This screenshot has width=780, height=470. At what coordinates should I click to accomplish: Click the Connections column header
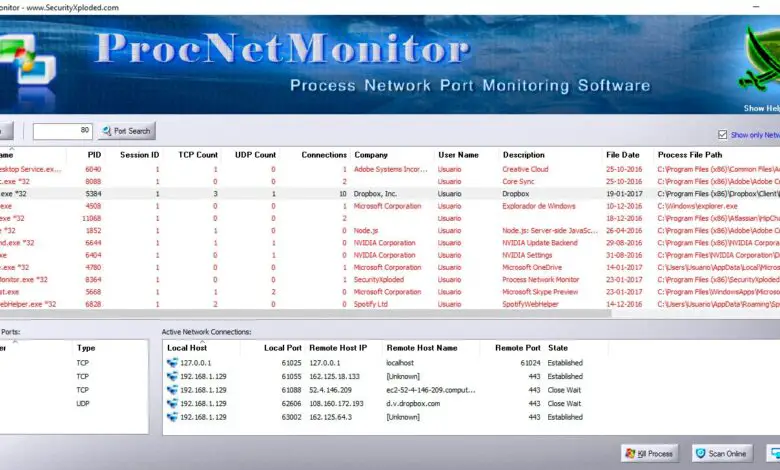(324, 155)
